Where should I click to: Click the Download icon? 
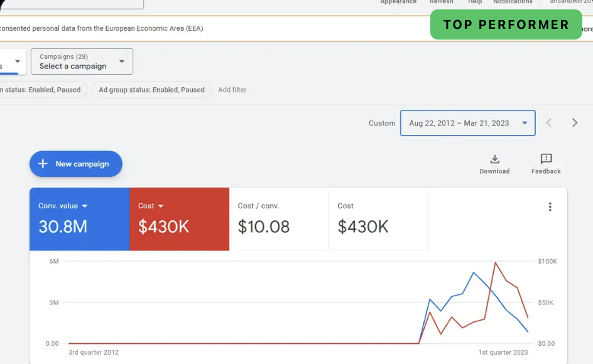point(494,159)
